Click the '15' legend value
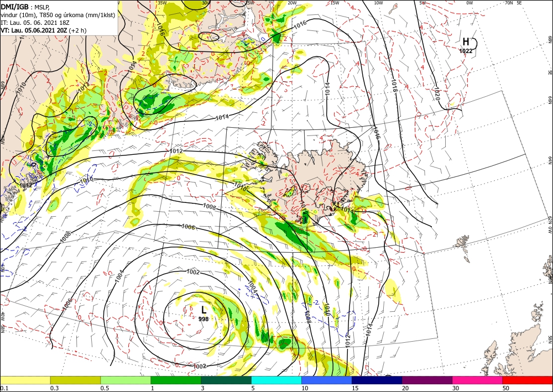The width and height of the screenshot is (553, 392). (355, 388)
